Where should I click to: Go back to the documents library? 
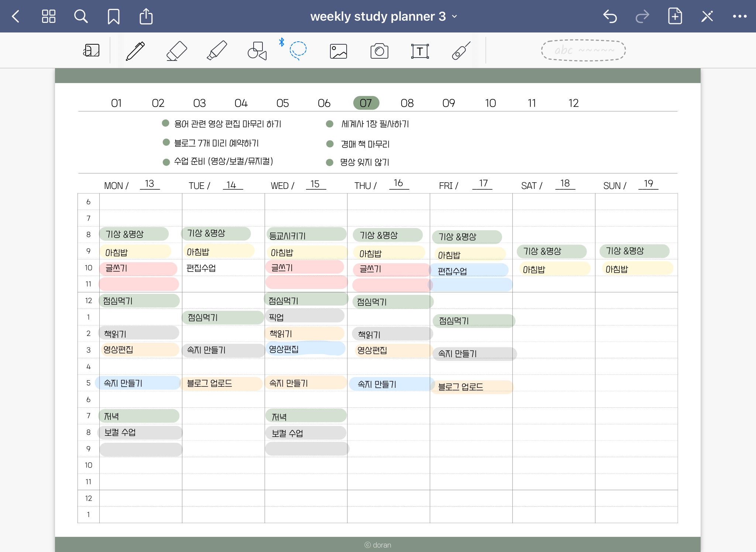[16, 16]
